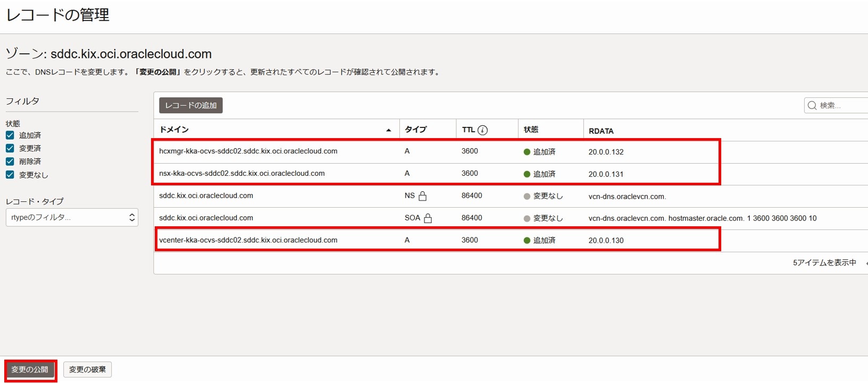The height and width of the screenshot is (383, 868).
Task: Click green status dot of vcenter record
Action: click(527, 241)
